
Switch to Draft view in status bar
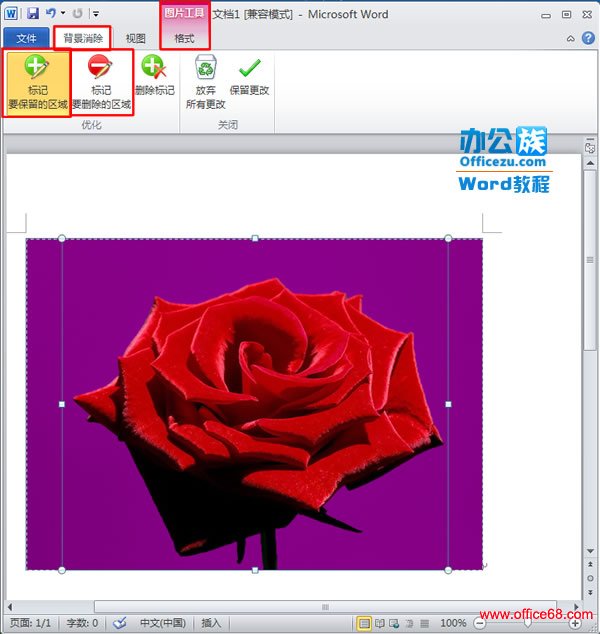pyautogui.click(x=424, y=623)
